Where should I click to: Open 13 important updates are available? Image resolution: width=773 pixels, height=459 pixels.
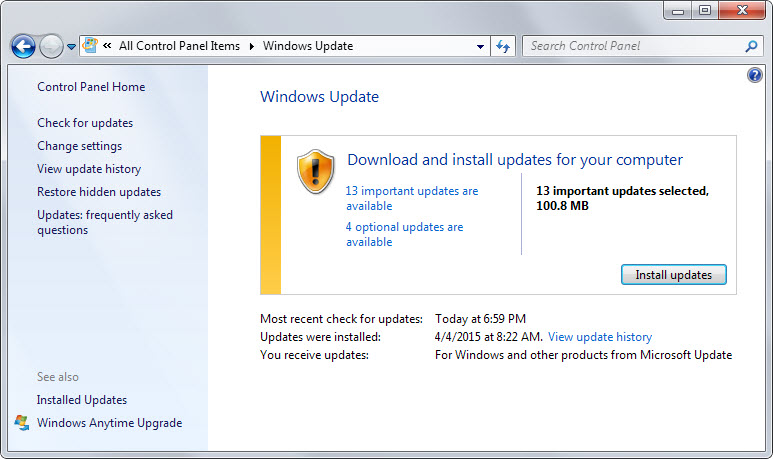point(412,198)
